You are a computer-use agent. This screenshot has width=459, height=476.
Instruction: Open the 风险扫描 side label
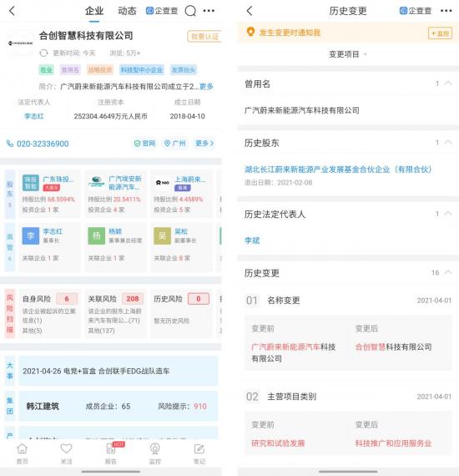[x=10, y=314]
